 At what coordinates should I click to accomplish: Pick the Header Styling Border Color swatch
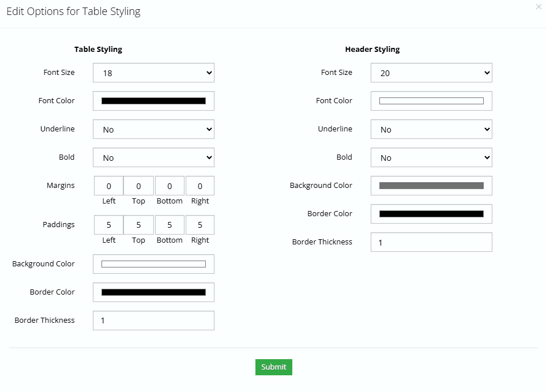tap(431, 214)
